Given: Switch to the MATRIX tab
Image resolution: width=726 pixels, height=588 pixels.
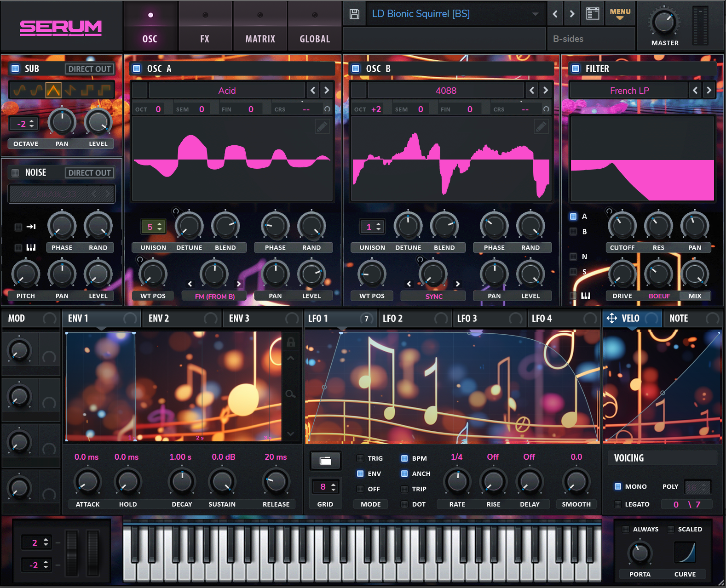Looking at the screenshot, I should point(260,26).
